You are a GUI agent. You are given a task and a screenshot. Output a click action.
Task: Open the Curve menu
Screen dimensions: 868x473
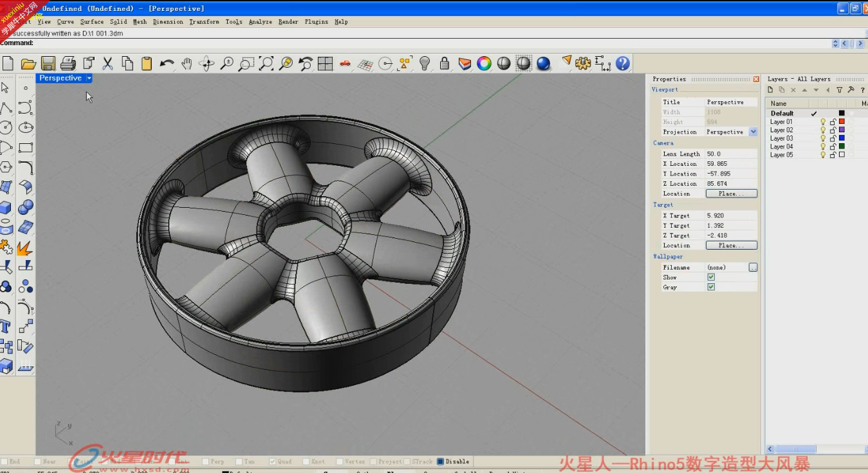click(x=65, y=22)
